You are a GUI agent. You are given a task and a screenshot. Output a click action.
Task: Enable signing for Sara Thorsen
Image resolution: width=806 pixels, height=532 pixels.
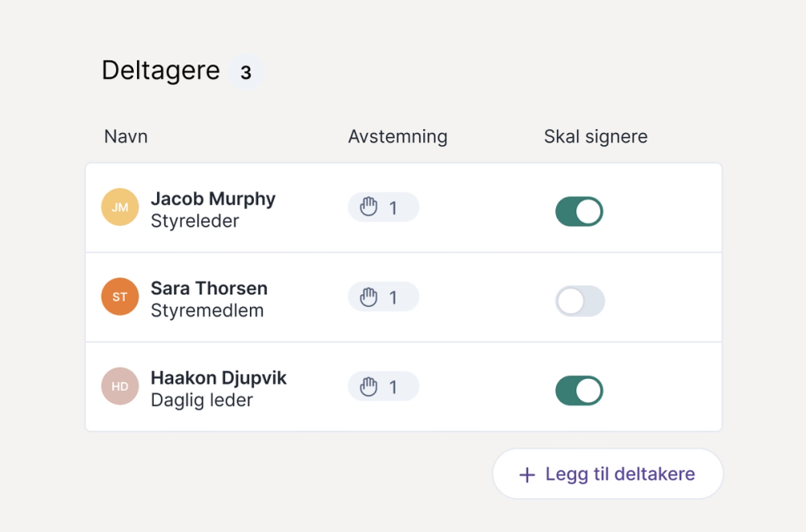tap(580, 301)
